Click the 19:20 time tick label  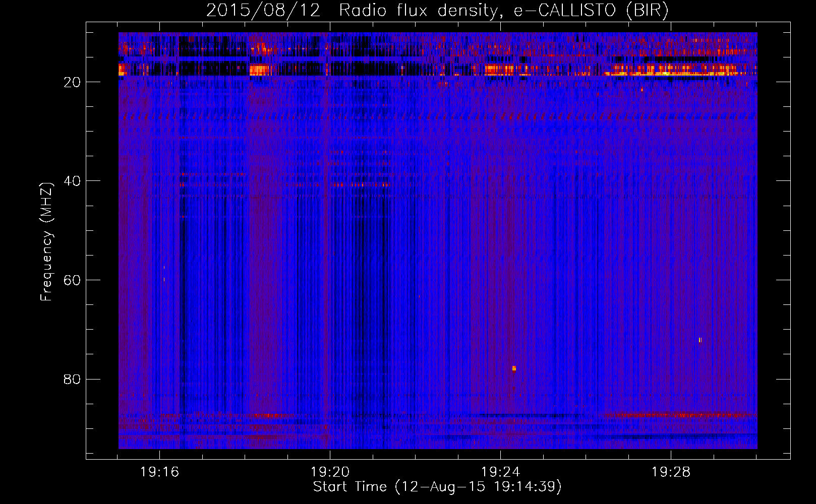(x=330, y=472)
